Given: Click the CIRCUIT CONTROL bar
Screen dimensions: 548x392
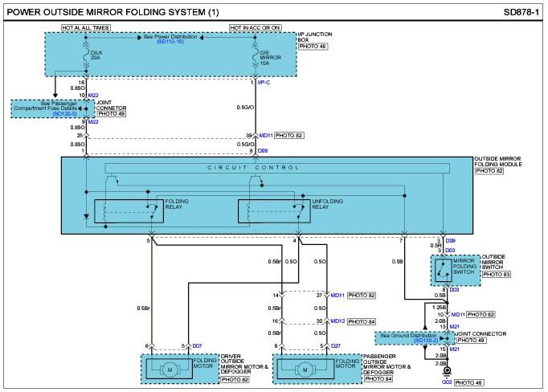Looking at the screenshot, I should point(277,168).
